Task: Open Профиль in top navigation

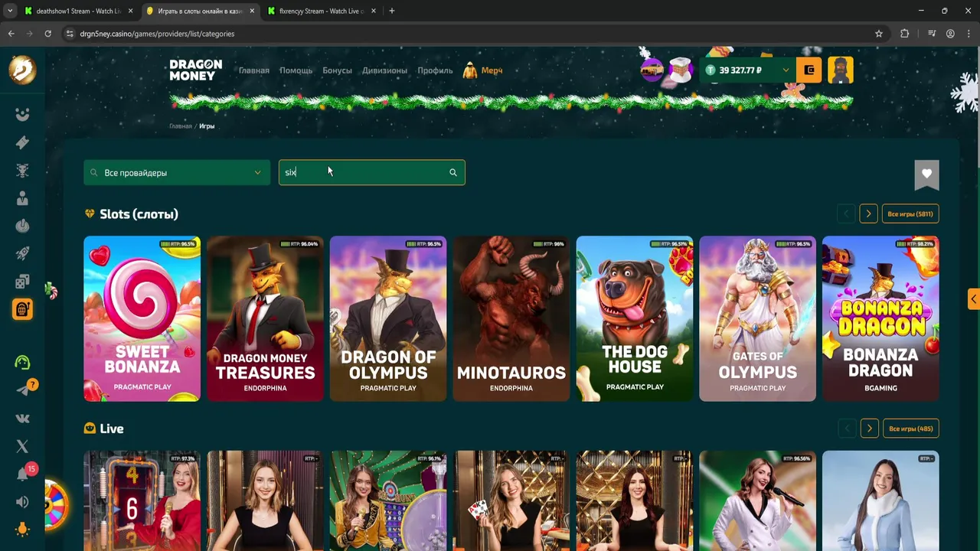Action: click(435, 70)
